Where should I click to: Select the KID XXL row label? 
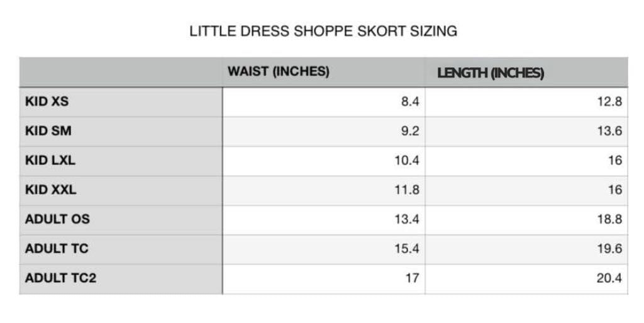click(x=50, y=190)
